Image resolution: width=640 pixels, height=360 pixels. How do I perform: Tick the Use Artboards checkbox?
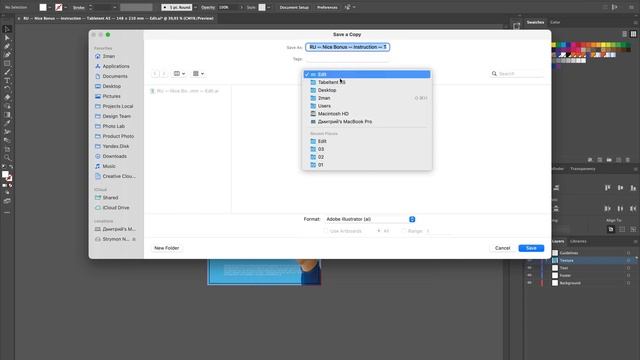[326, 231]
